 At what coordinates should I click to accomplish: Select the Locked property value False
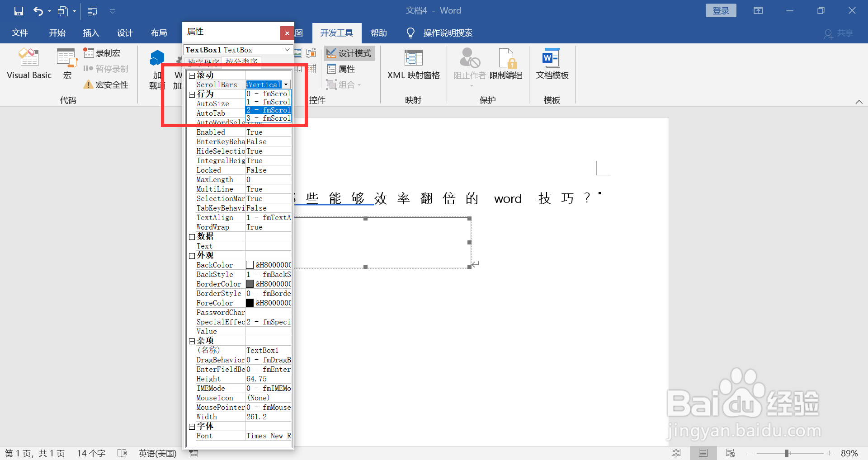[269, 170]
